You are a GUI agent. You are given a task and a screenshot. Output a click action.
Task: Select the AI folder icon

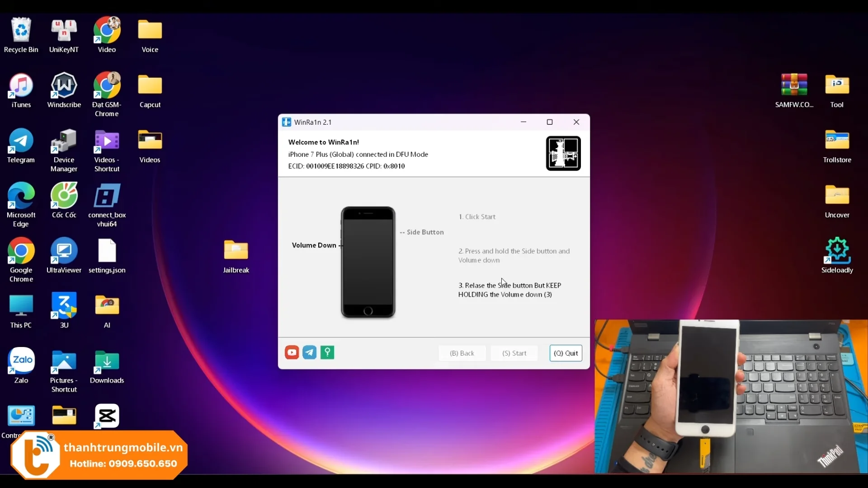(x=107, y=311)
